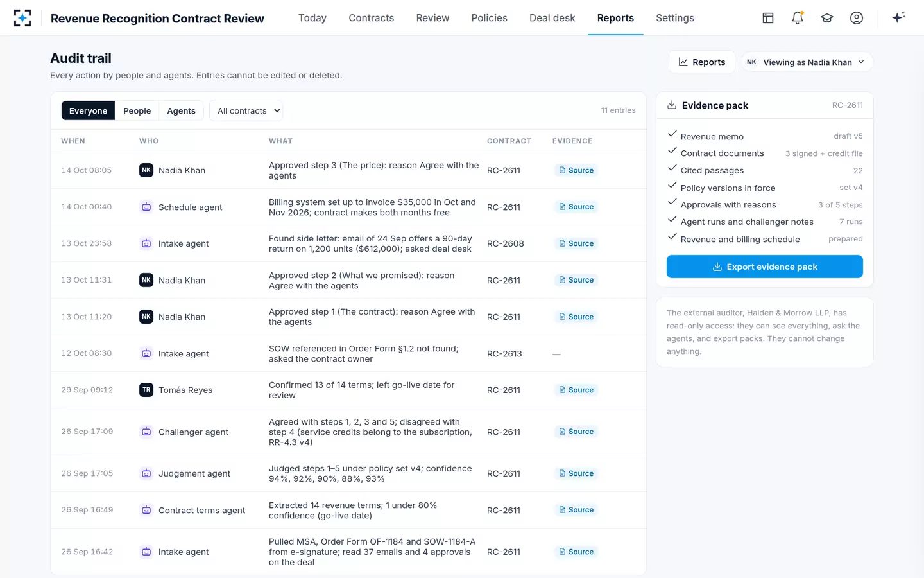Click the Judgement agent bot icon
This screenshot has width=924, height=578.
click(x=146, y=473)
